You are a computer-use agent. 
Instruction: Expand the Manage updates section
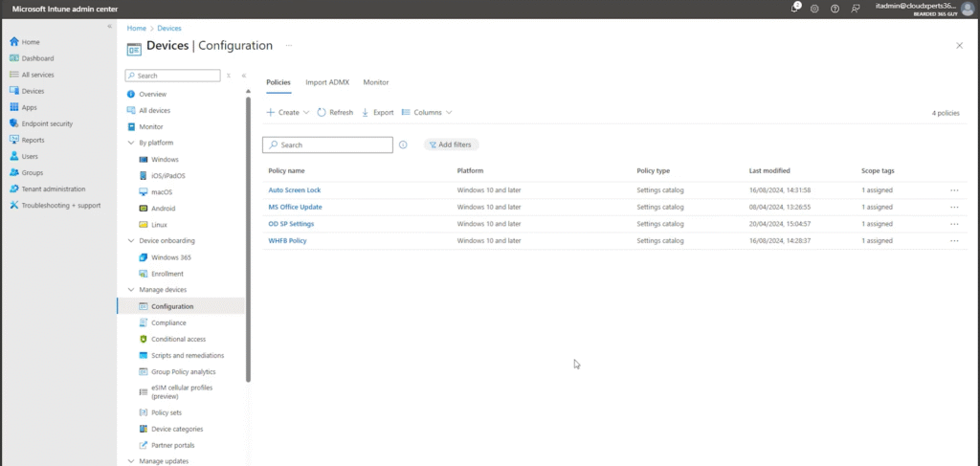click(x=131, y=461)
